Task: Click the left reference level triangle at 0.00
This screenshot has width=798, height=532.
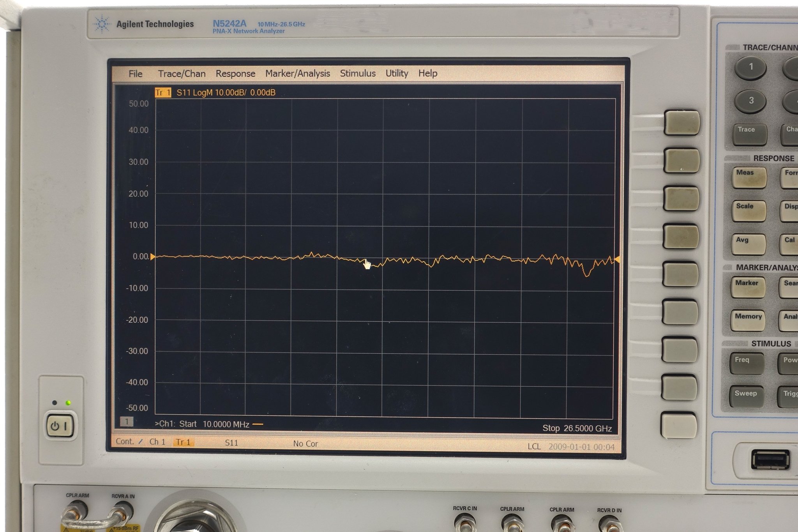Action: tap(153, 256)
